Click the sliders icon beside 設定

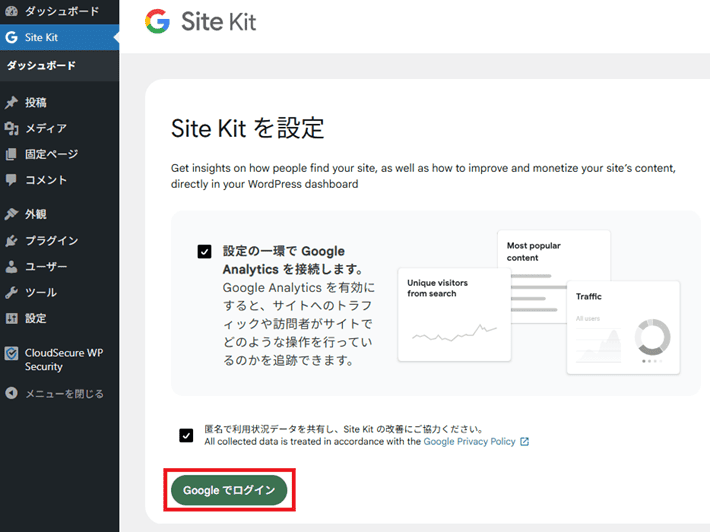[x=11, y=318]
